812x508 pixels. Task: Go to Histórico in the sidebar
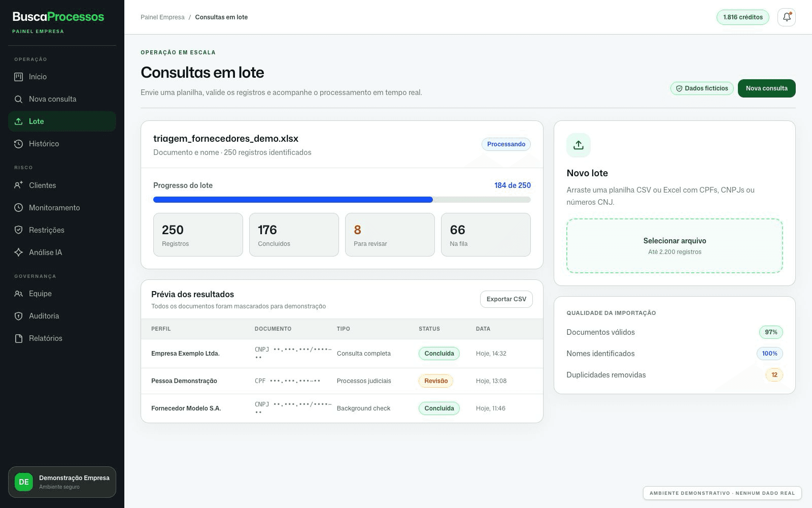click(62, 144)
